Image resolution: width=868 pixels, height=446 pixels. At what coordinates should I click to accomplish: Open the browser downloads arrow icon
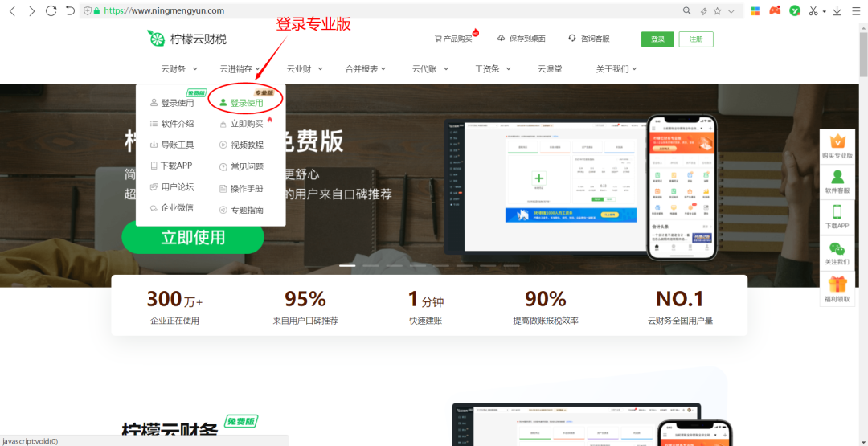[837, 10]
